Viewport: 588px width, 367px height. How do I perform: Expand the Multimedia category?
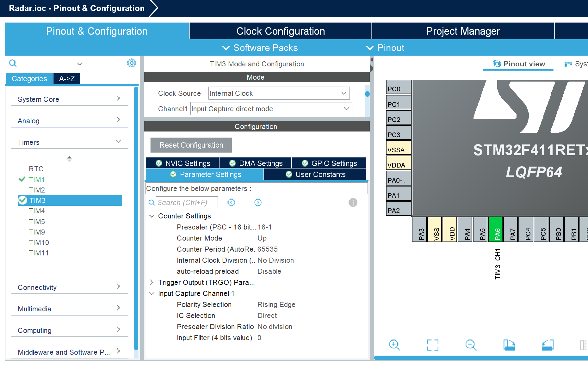pos(70,309)
